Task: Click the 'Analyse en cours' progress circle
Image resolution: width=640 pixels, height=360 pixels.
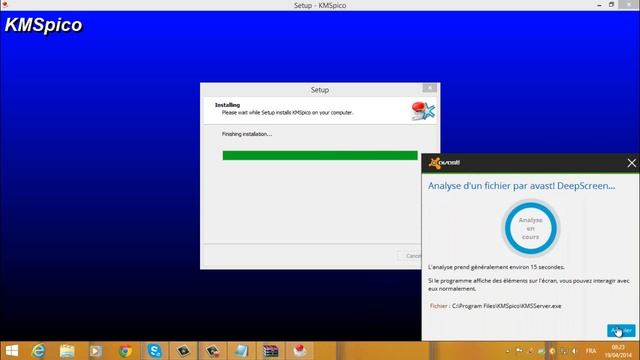Action: click(x=531, y=228)
